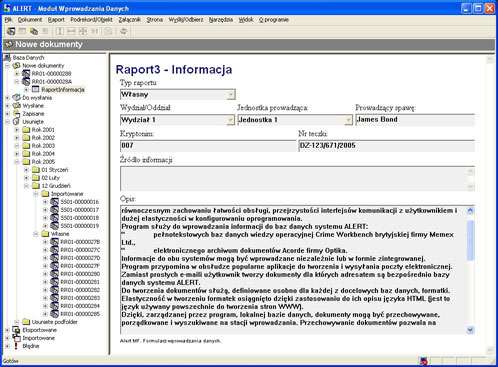Open the O programie menu
Viewport: 498px width, 367px height.
pyautogui.click(x=274, y=20)
